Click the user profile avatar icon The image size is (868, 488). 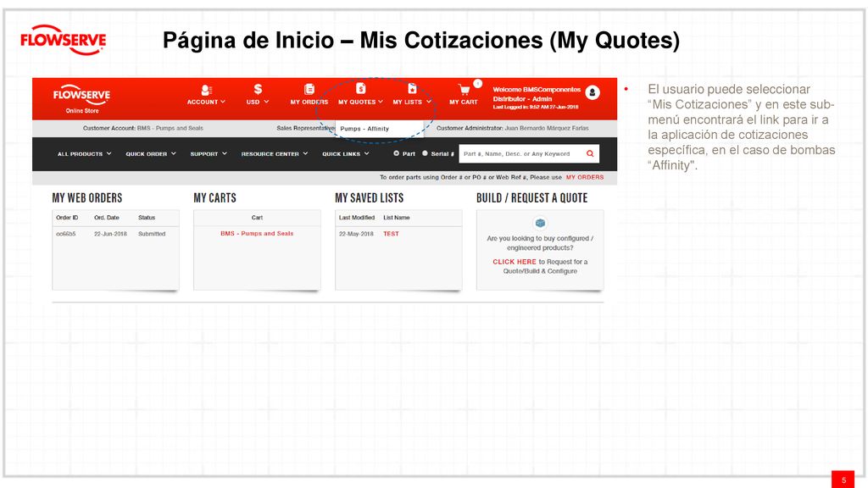593,92
